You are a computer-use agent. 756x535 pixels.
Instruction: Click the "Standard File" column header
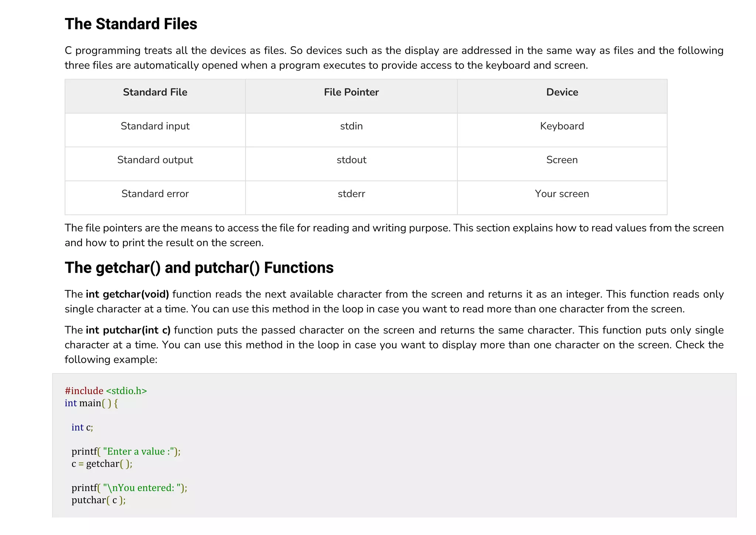coord(155,96)
